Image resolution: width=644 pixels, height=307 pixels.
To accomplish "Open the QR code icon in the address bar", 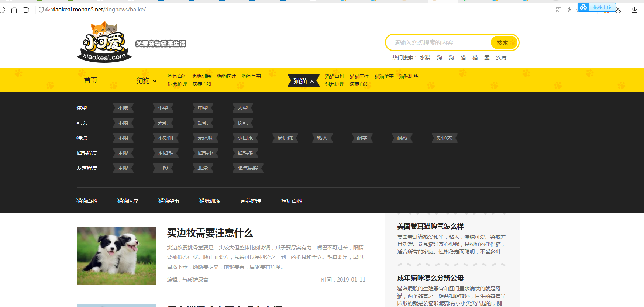I will [558, 10].
